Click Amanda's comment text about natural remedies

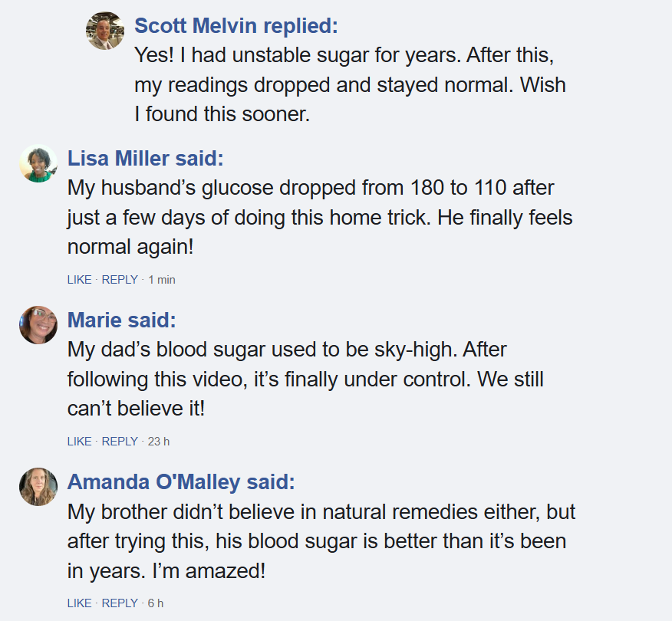(x=320, y=541)
